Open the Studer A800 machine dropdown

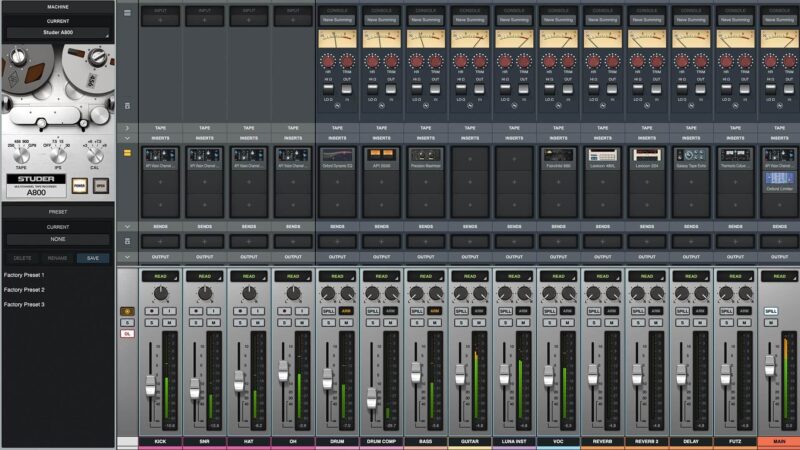coord(57,33)
